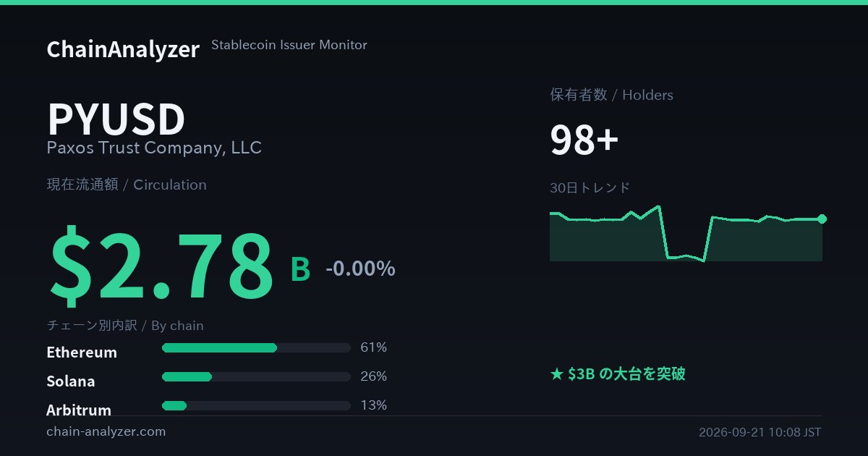Click the latest data point dot on sparkline
The image size is (868, 456).
822,219
